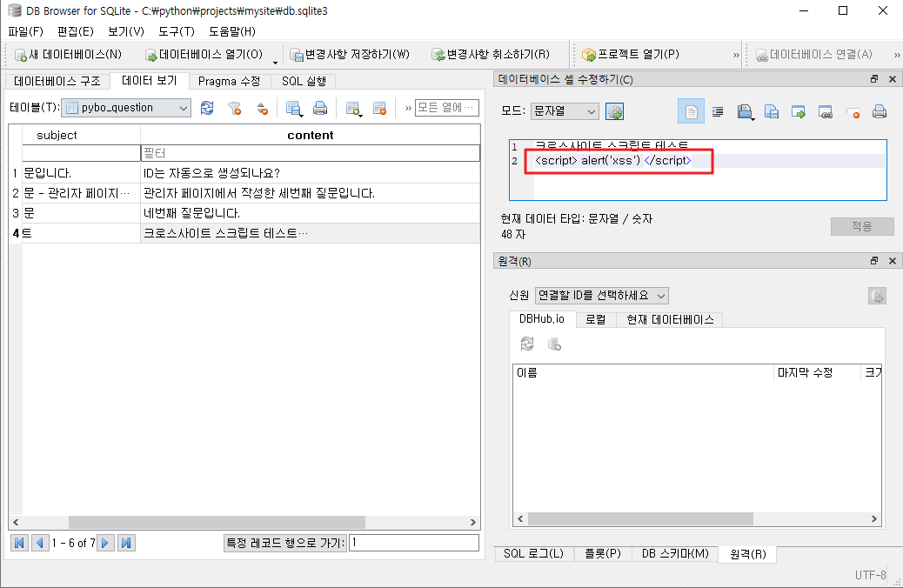Click the print icon in cell editor
Screen dimensions: 903x588
point(879,111)
